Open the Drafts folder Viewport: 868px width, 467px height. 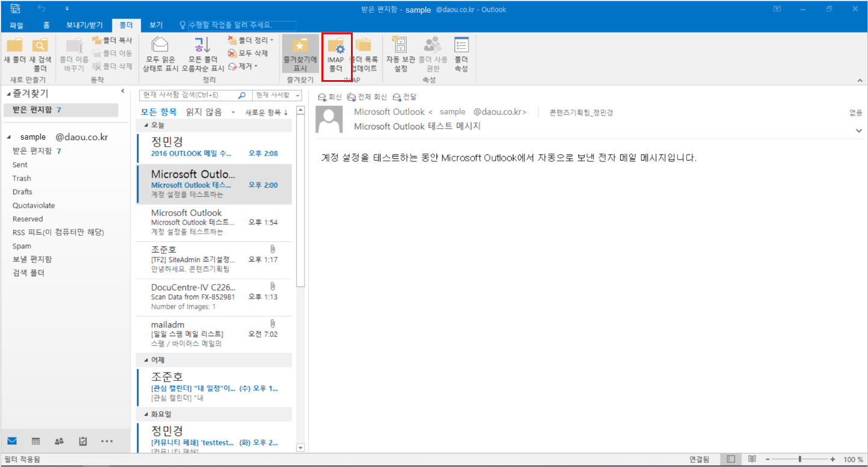click(x=22, y=192)
